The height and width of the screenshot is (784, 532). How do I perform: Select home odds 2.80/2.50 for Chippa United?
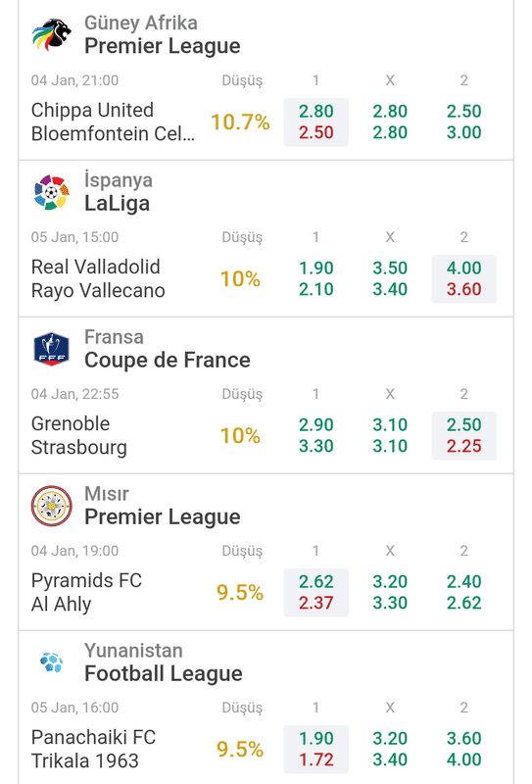point(316,122)
